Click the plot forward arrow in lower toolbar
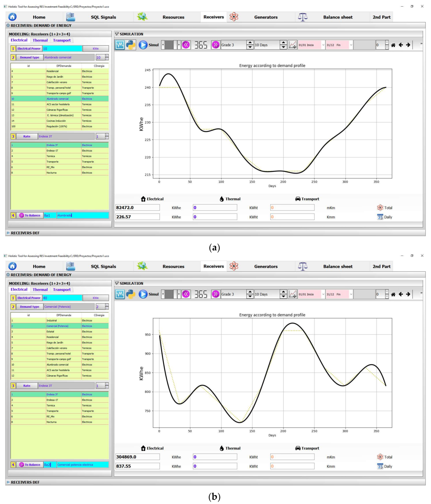 click(x=408, y=294)
